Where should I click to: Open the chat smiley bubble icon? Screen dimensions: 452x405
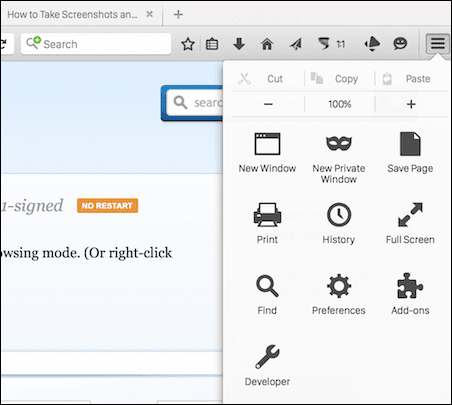tap(400, 44)
